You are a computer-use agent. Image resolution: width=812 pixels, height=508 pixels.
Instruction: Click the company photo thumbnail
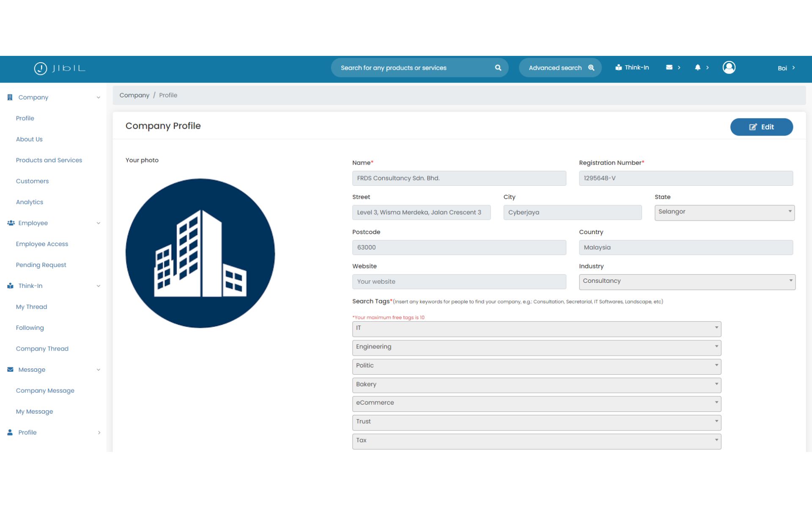pos(200,253)
